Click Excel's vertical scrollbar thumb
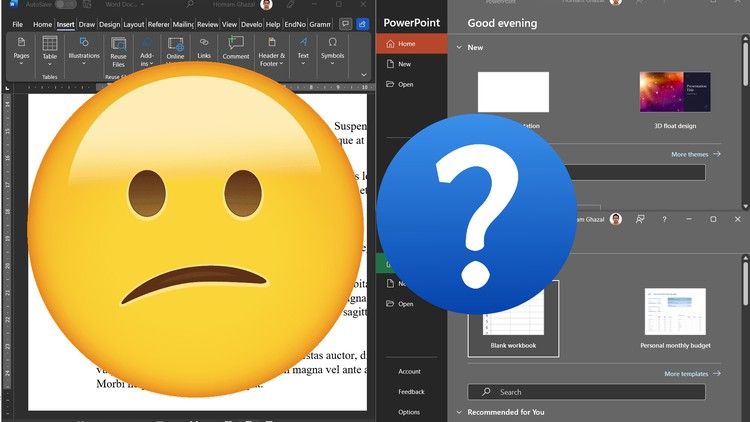This screenshot has height=422, width=750. (x=745, y=284)
